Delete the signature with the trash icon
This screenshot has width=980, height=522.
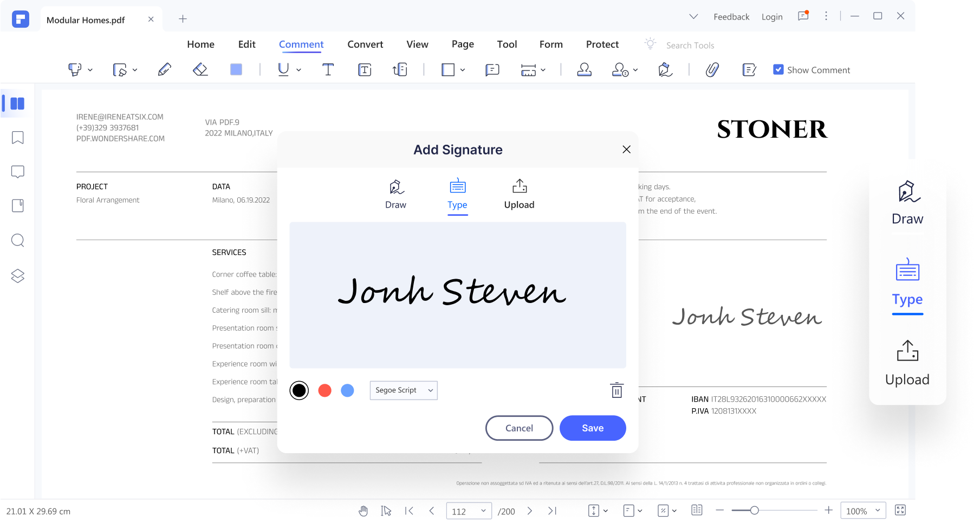pos(616,390)
